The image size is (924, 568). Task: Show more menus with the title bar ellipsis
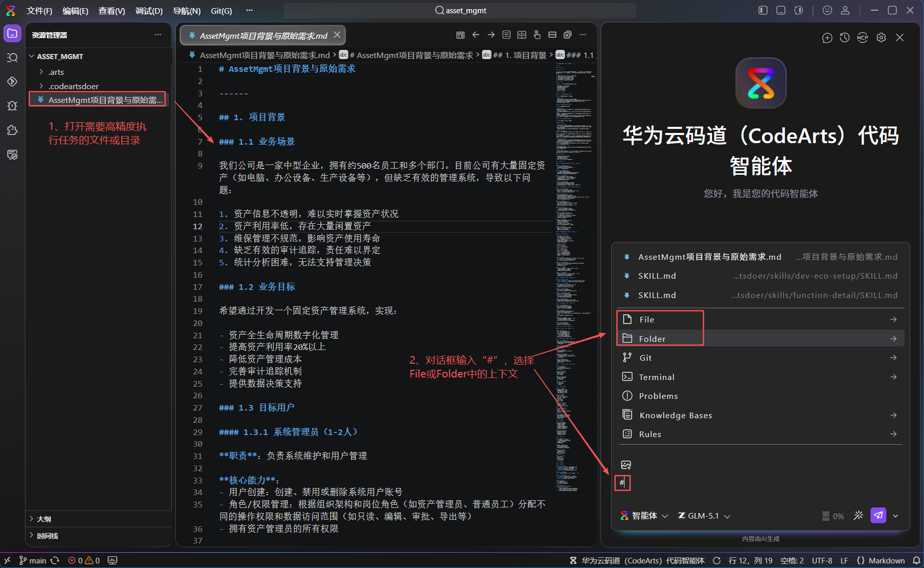click(249, 10)
